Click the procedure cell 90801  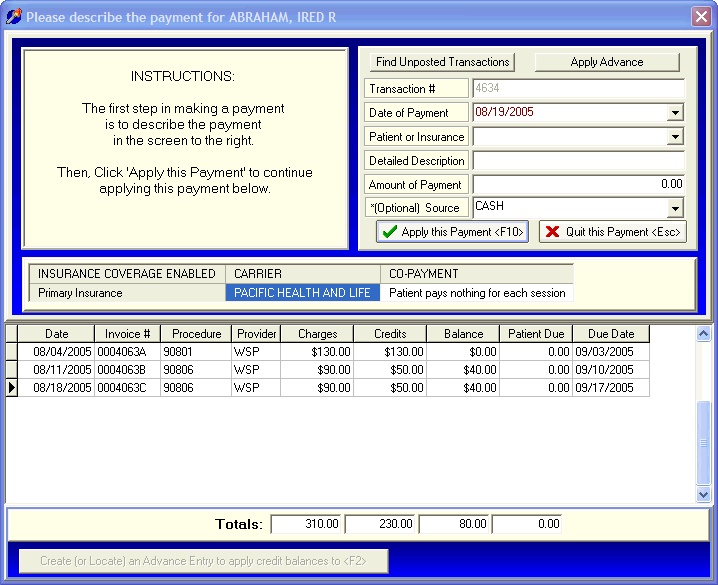click(196, 352)
